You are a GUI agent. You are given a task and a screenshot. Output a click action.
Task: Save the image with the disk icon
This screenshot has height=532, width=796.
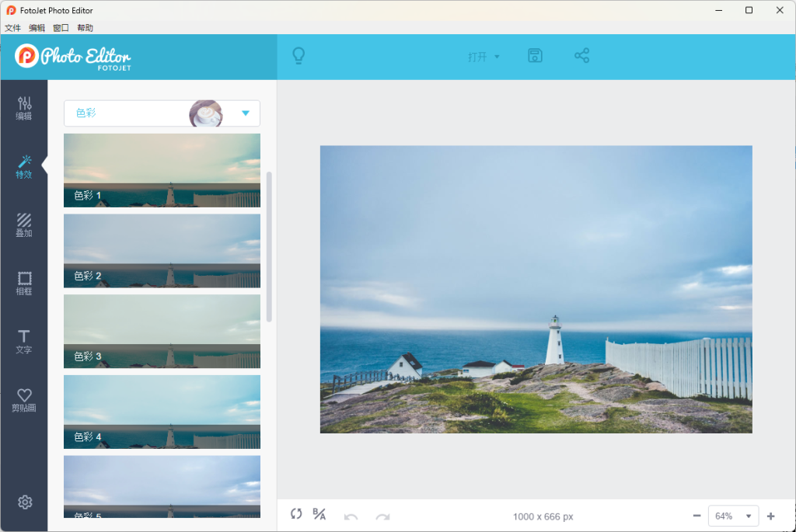[x=535, y=56]
